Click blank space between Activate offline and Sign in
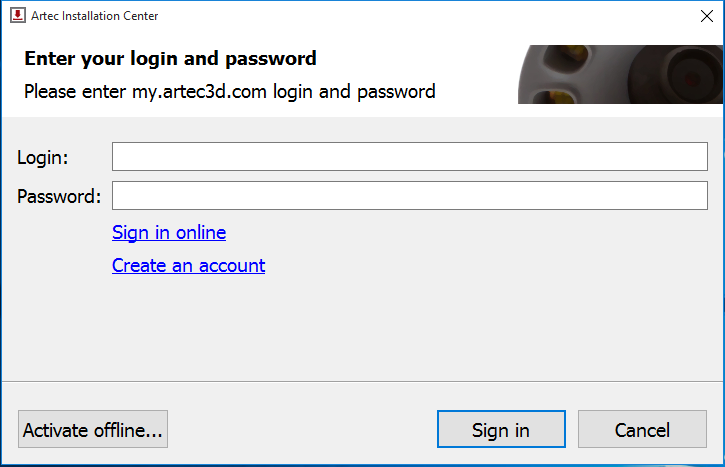725x467 pixels. pyautogui.click(x=302, y=429)
